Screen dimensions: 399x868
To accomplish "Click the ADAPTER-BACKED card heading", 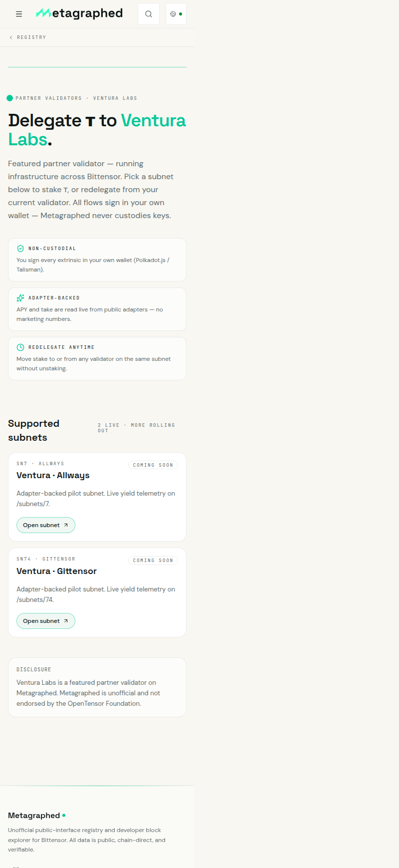I will pyautogui.click(x=54, y=298).
